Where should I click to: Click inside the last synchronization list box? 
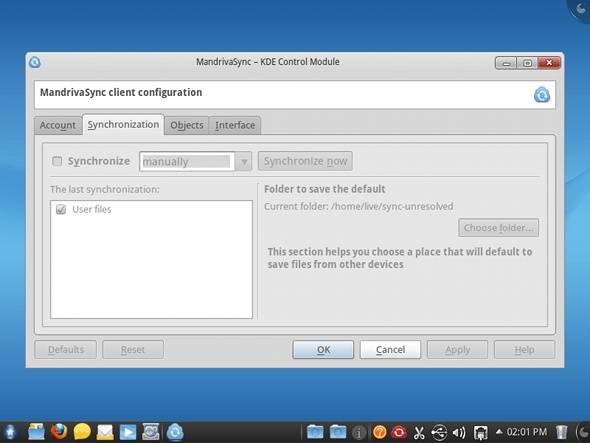[x=151, y=260]
